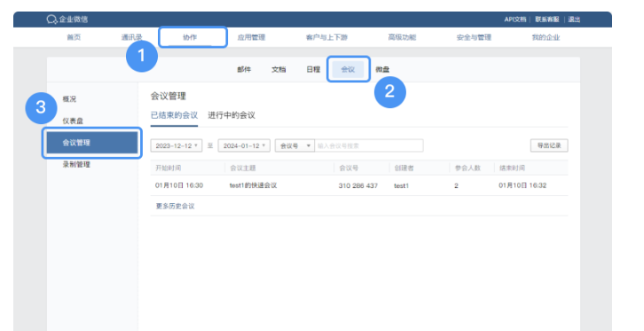Click the 创建者 column header
Image resolution: width=644 pixels, height=331 pixels.
coord(404,168)
